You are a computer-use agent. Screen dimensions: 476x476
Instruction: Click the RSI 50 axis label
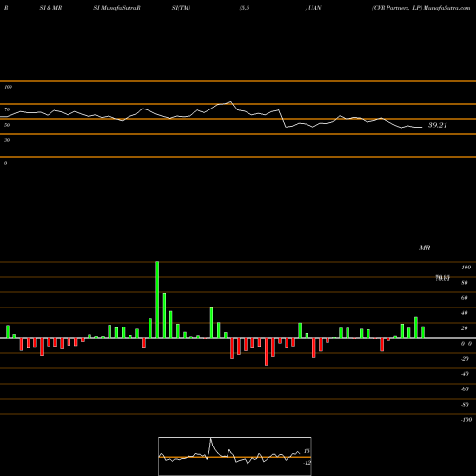pyautogui.click(x=7, y=125)
